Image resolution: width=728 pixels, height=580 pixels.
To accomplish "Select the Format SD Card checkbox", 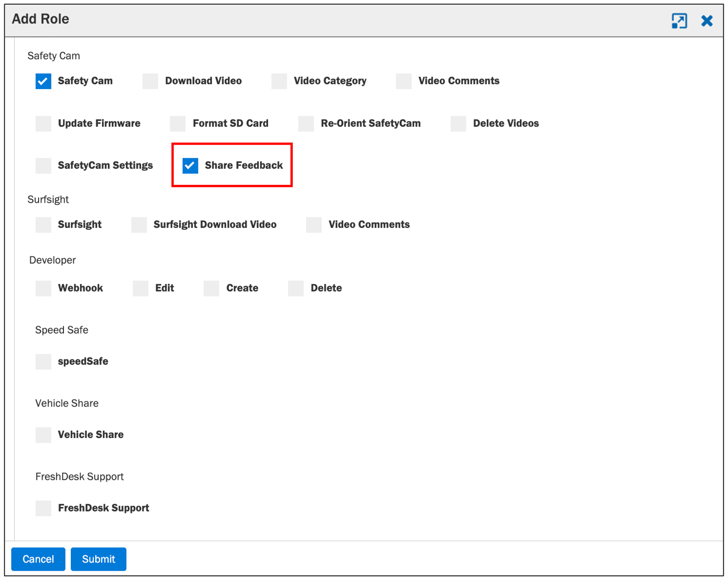I will [178, 124].
